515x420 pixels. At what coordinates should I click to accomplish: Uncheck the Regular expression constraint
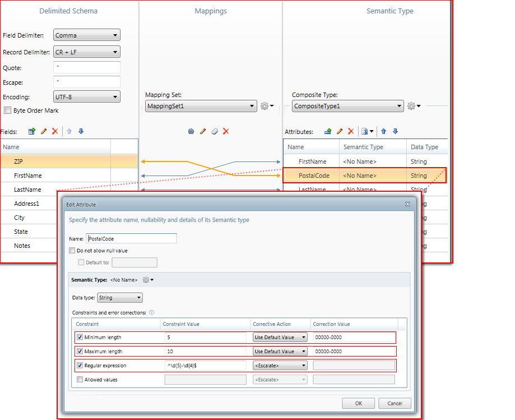tap(80, 366)
